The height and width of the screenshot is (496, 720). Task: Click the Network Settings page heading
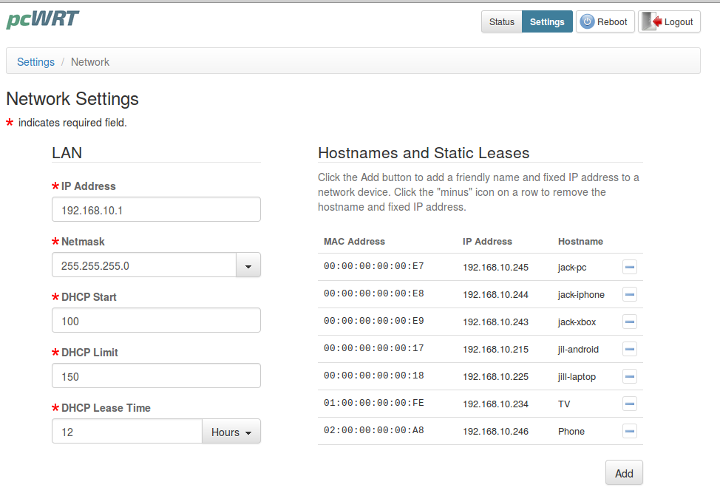[x=72, y=99]
